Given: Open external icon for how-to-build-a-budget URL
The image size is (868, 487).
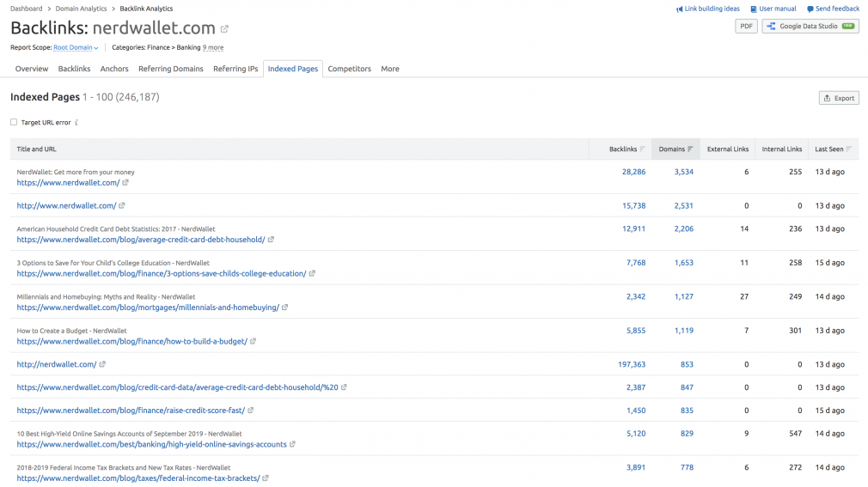Looking at the screenshot, I should tap(253, 342).
